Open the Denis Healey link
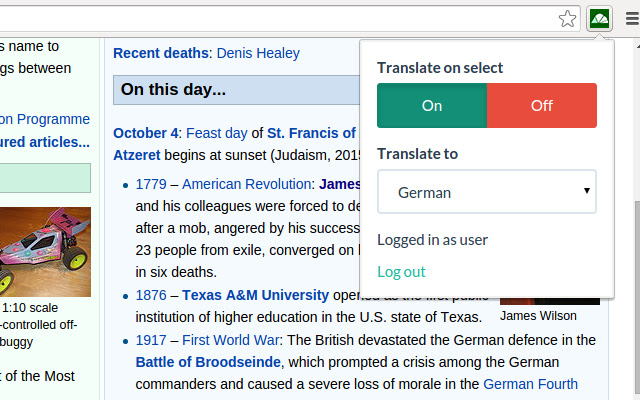640x400 pixels. coord(258,53)
